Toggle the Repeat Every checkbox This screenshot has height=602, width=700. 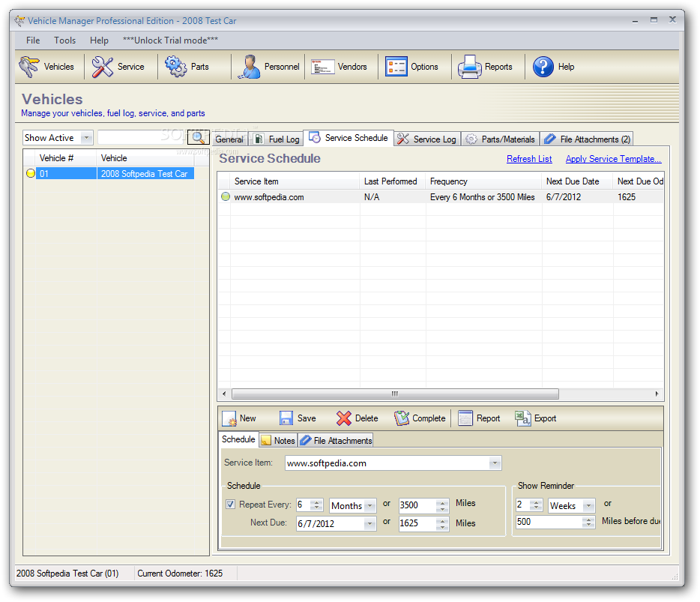click(x=230, y=505)
